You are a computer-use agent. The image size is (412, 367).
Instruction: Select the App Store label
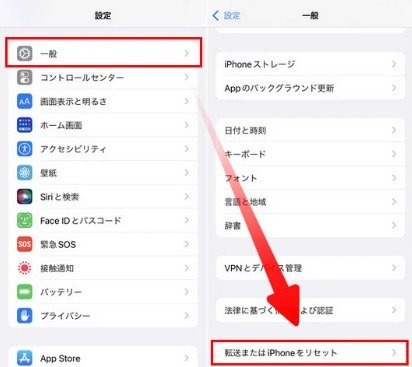click(x=60, y=359)
